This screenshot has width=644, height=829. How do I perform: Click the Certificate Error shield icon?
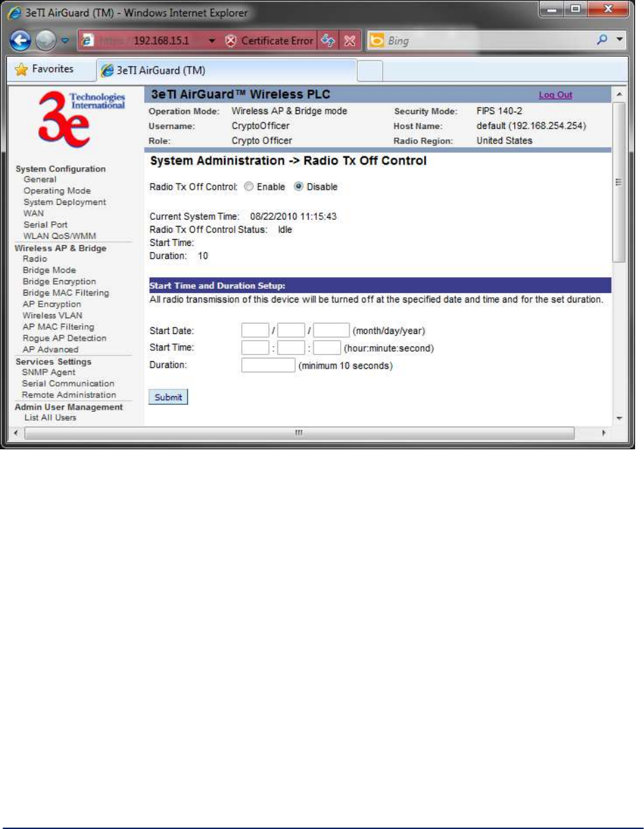[x=230, y=40]
